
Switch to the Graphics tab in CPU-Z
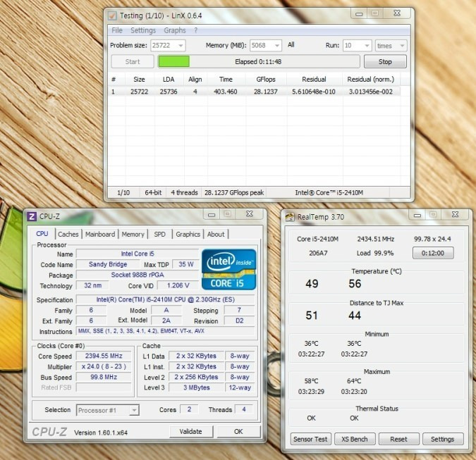[x=188, y=234]
